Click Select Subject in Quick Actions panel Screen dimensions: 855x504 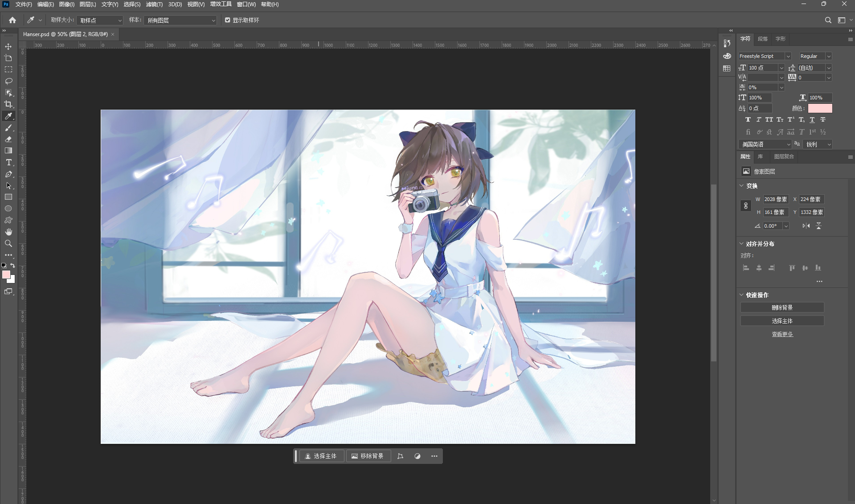point(782,321)
